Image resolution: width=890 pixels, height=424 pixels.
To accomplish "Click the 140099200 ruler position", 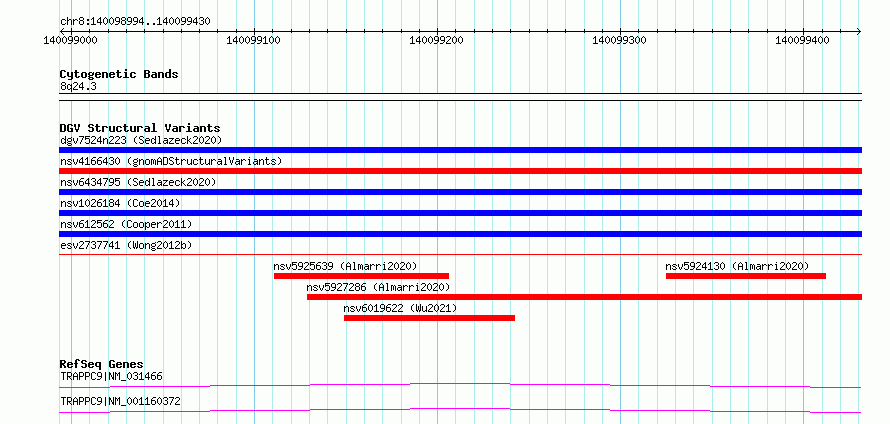I will click(436, 40).
